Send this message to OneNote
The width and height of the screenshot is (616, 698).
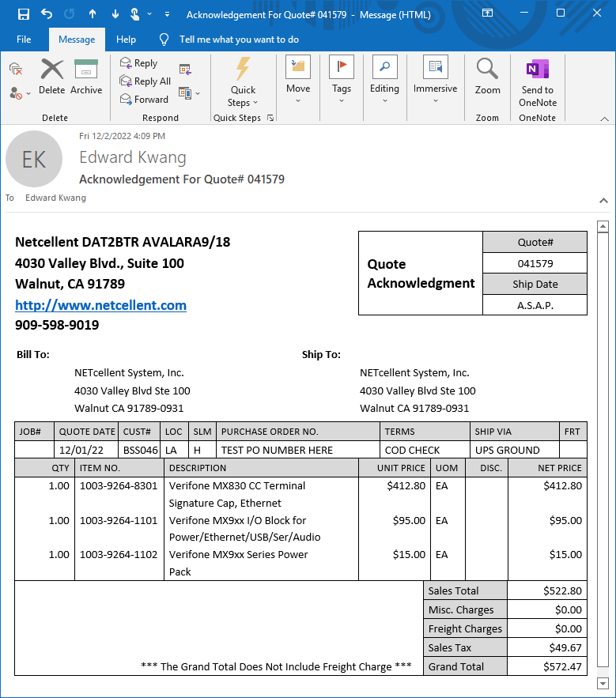pyautogui.click(x=538, y=83)
